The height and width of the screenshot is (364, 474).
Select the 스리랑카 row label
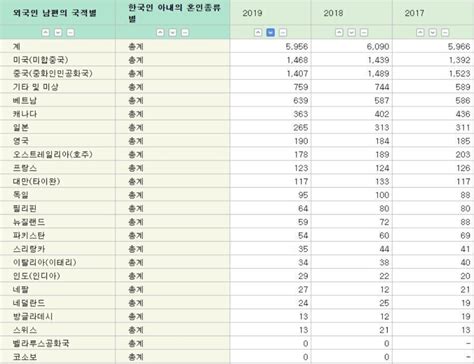[x=29, y=249]
